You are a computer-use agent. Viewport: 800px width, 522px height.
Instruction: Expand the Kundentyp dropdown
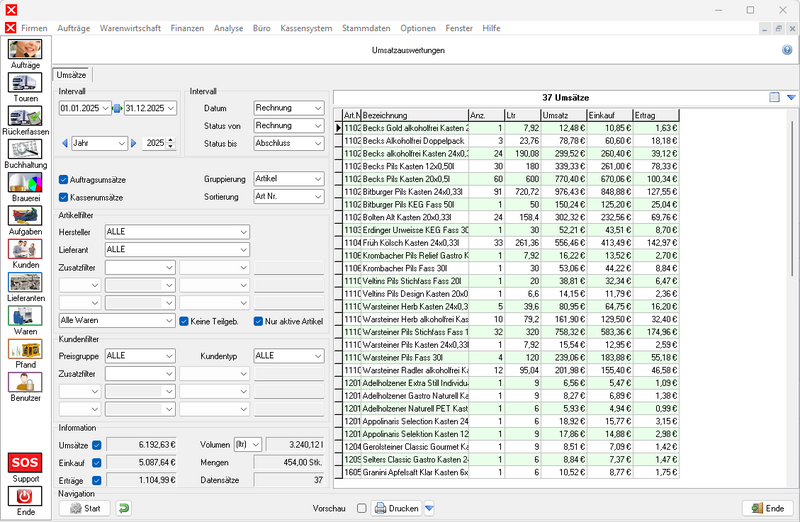pyautogui.click(x=317, y=355)
